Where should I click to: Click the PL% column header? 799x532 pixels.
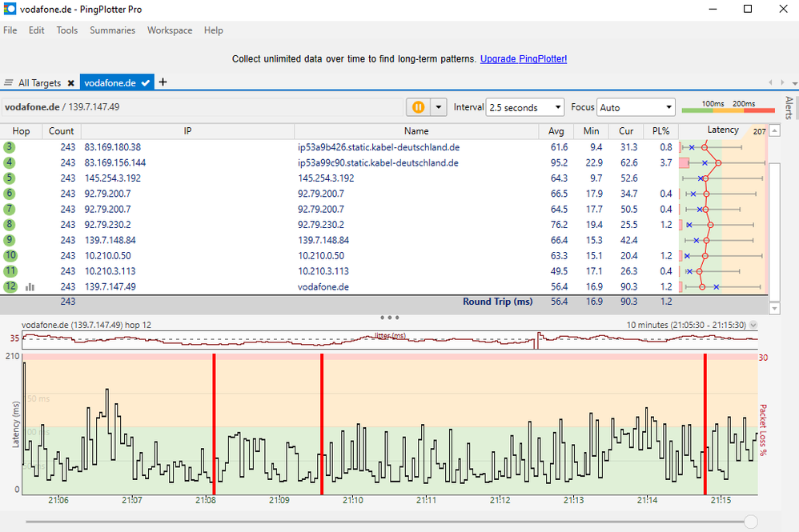661,131
